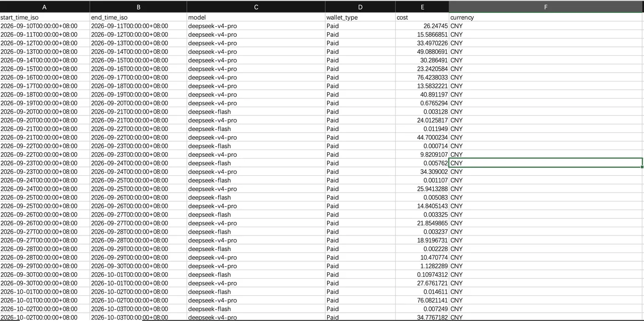Image resolution: width=644 pixels, height=321 pixels.
Task: Click the 'cost' header cell
Action: (422, 17)
